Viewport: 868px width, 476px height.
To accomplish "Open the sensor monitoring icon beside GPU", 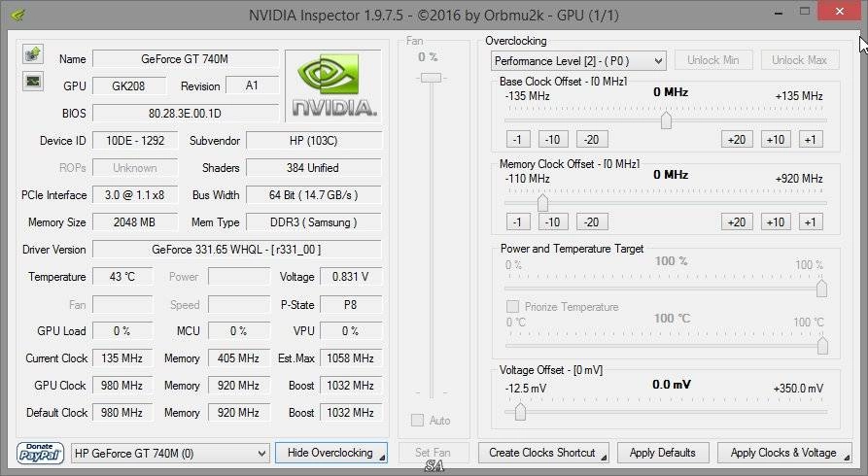I will (x=33, y=82).
